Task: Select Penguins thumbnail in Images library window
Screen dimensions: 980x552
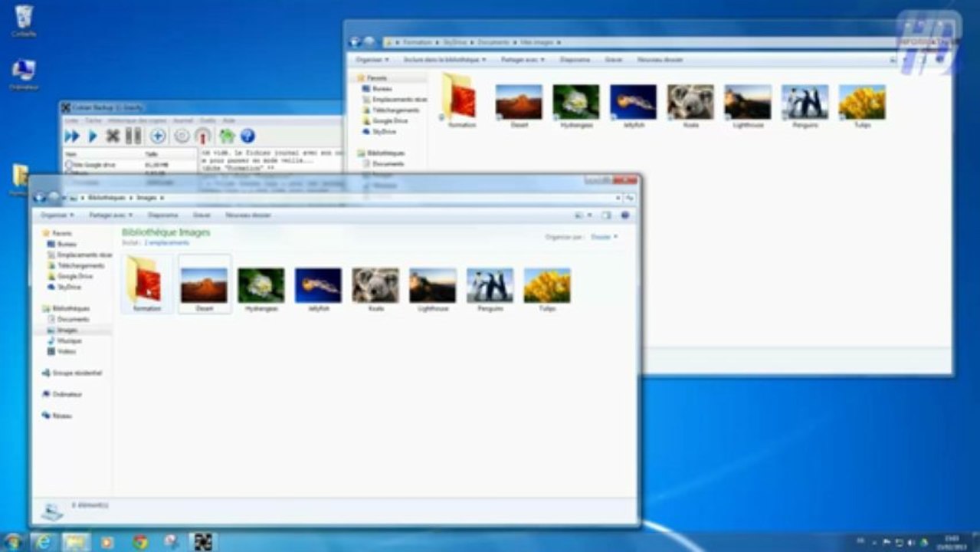Action: point(490,289)
